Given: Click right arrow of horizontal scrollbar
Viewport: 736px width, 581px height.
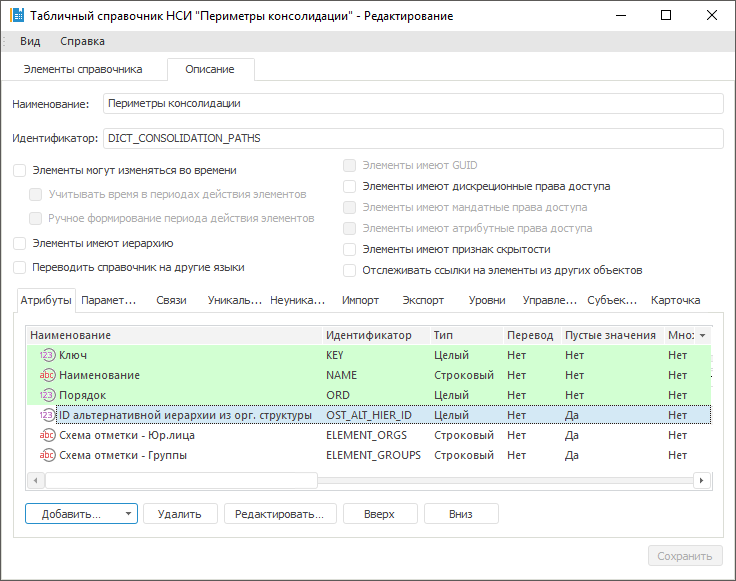Looking at the screenshot, I should pos(703,480).
